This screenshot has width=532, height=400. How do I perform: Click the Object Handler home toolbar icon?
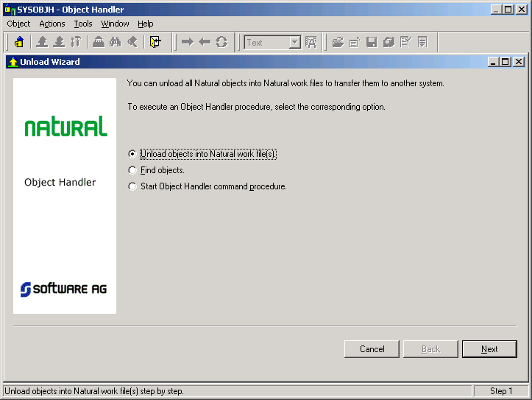(x=19, y=43)
